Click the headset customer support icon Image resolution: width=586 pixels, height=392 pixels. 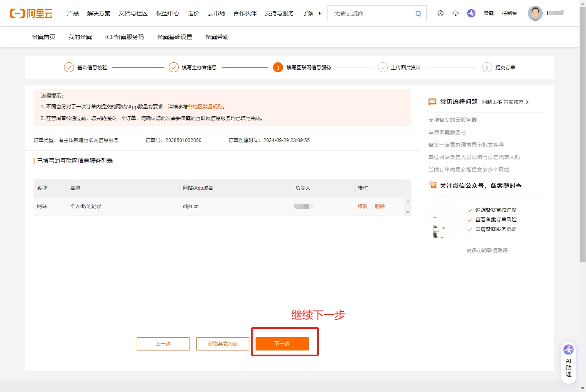[456, 13]
